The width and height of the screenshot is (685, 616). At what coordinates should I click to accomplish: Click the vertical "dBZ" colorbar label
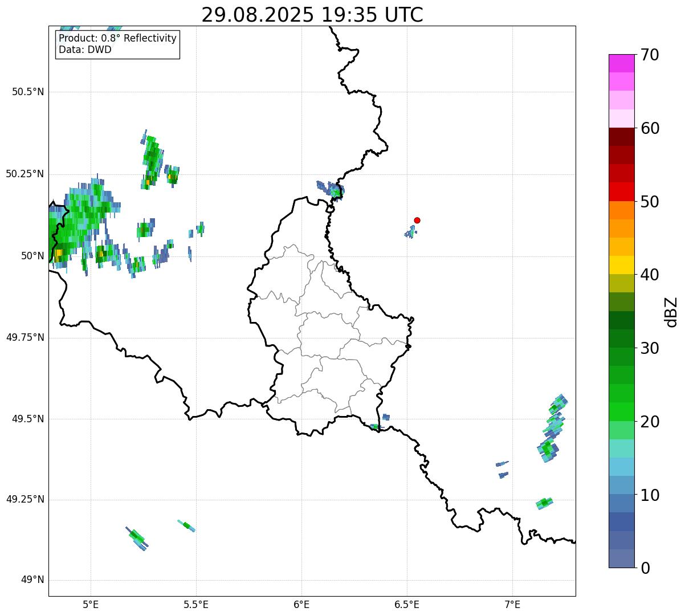pyautogui.click(x=671, y=311)
